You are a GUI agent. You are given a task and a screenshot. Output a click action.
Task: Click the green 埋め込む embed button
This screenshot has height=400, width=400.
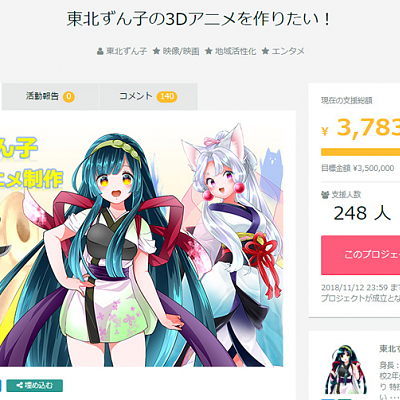click(x=34, y=386)
